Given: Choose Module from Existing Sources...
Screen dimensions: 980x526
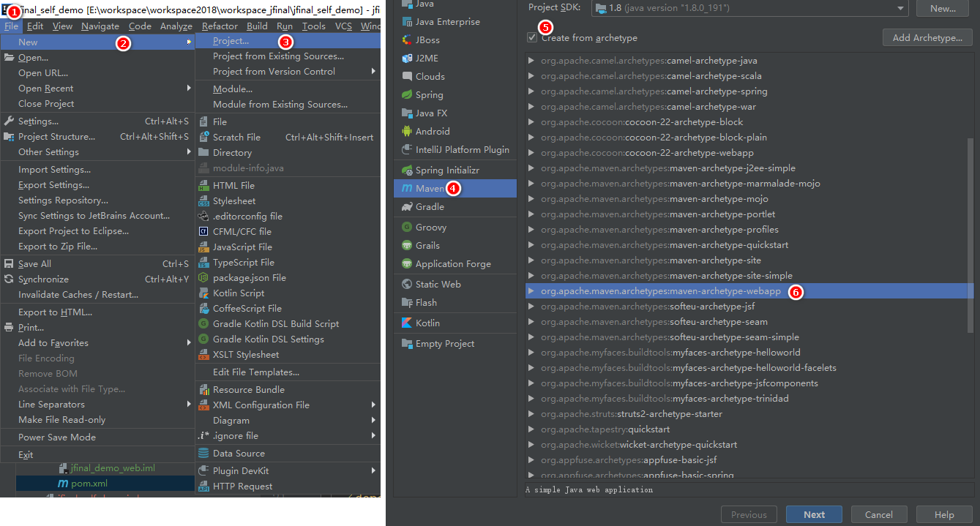Looking at the screenshot, I should (288, 104).
